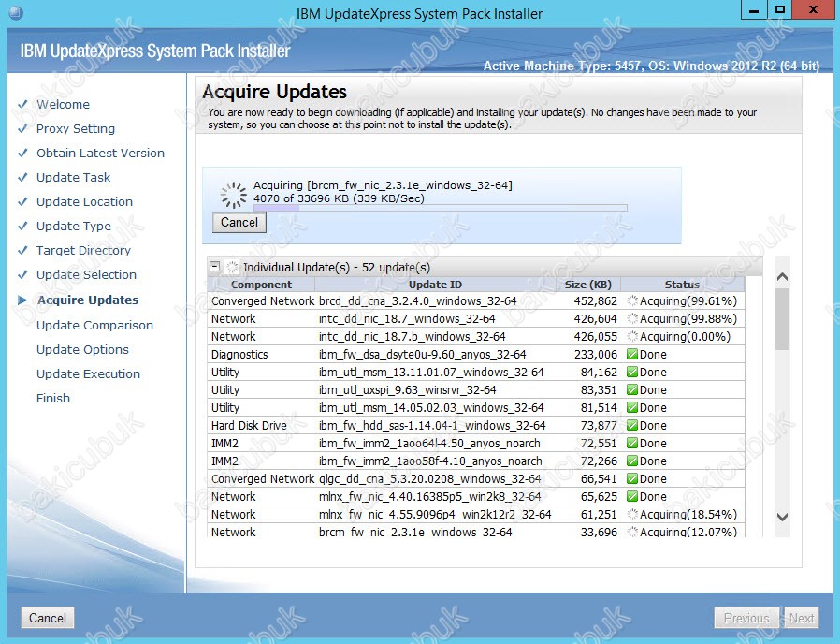The height and width of the screenshot is (644, 840).
Task: Click green Done check for ibm_fw_imm2_1aoo58f-4.10
Action: click(x=632, y=461)
